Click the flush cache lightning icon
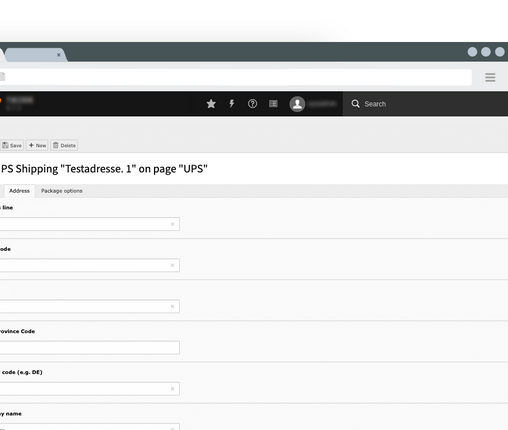The width and height of the screenshot is (508, 430). tap(232, 104)
